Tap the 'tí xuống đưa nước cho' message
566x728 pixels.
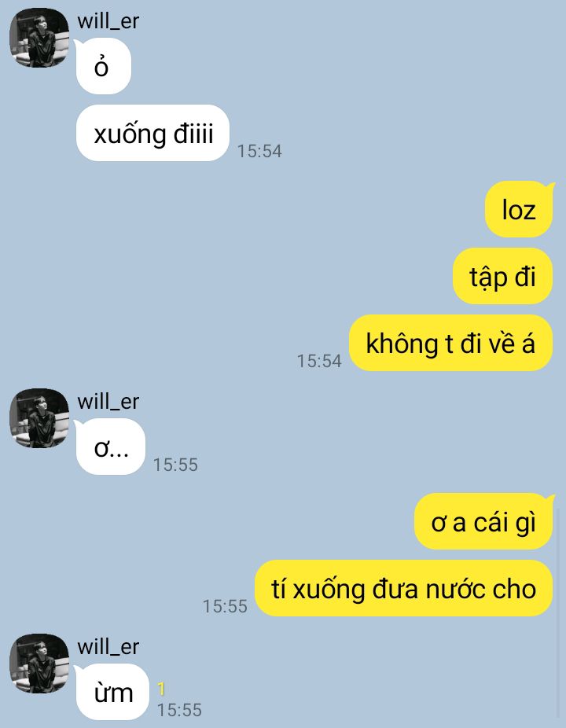(404, 589)
